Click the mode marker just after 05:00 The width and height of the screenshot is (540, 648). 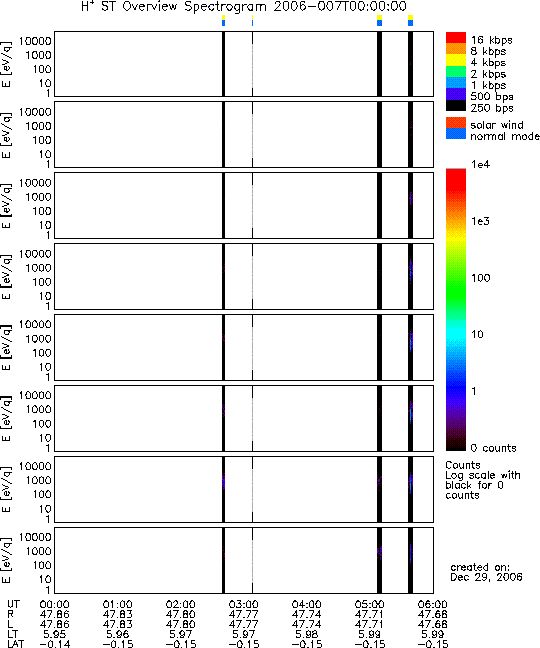click(x=380, y=21)
